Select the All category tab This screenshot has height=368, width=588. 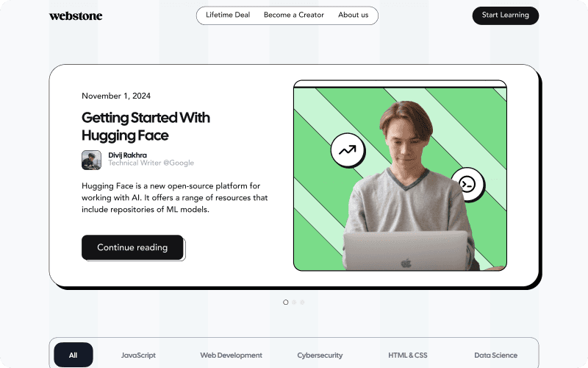[x=73, y=355]
